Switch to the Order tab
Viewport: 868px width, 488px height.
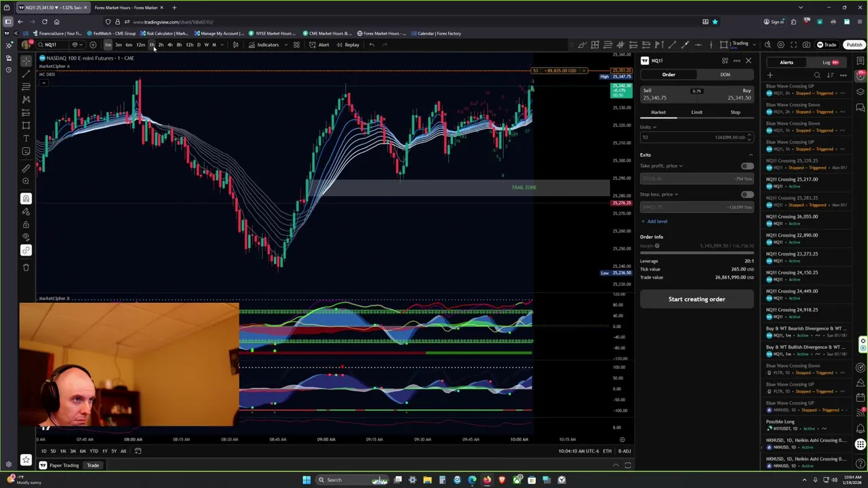669,75
